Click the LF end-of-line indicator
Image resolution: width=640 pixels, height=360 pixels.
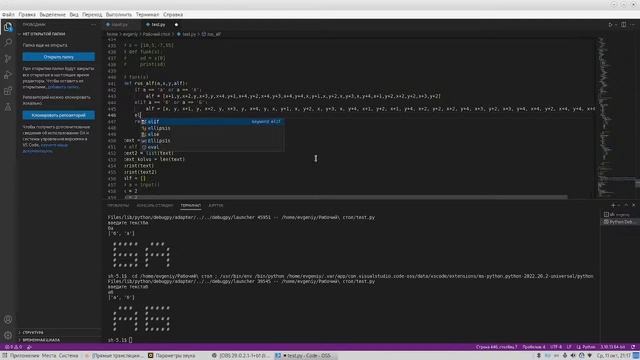point(569,347)
